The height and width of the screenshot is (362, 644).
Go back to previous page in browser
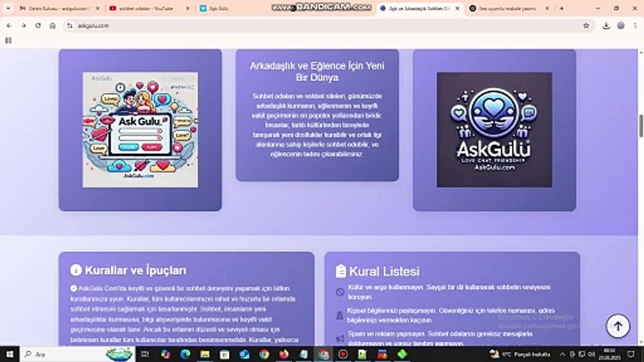click(x=9, y=26)
